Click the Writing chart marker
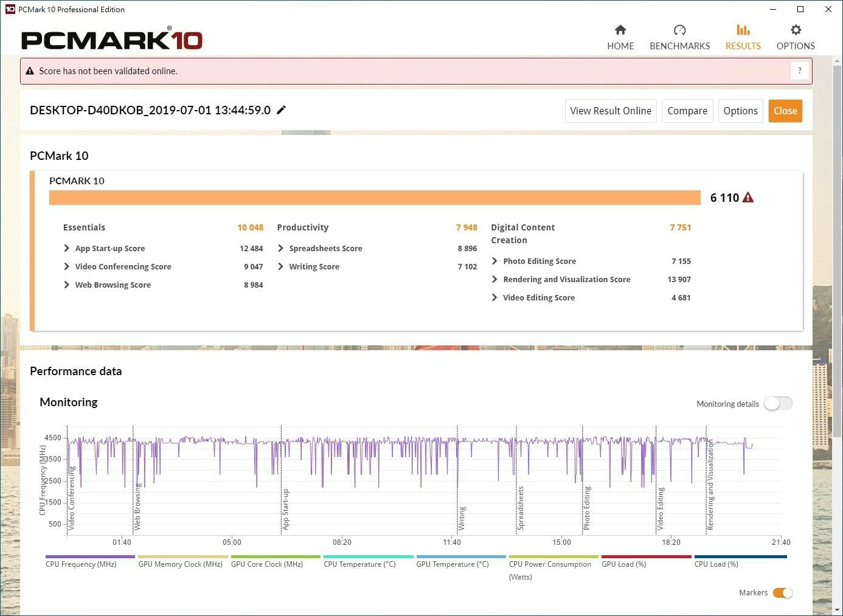Screen dimensions: 843x616 click(462, 518)
